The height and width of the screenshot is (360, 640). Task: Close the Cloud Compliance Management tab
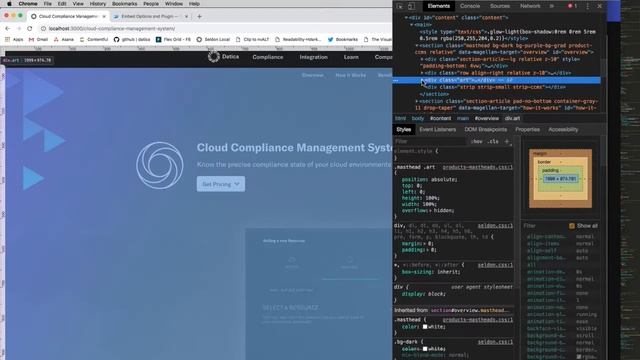click(x=104, y=16)
